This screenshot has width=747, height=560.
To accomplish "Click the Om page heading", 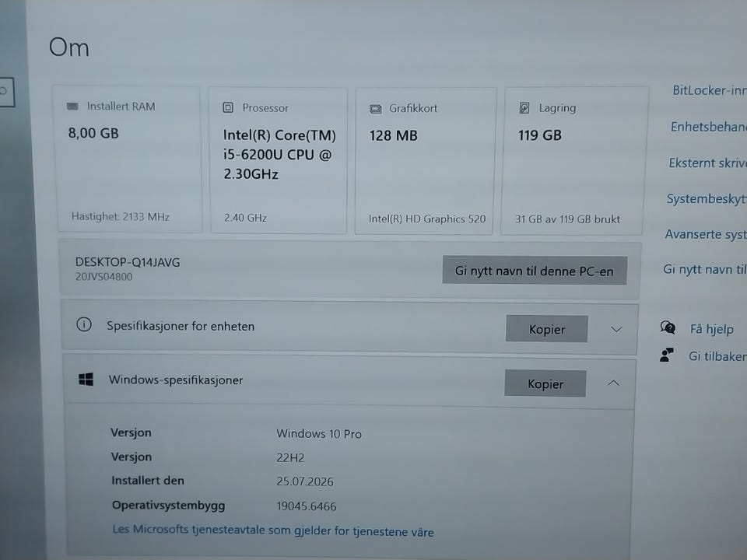I will pyautogui.click(x=69, y=47).
